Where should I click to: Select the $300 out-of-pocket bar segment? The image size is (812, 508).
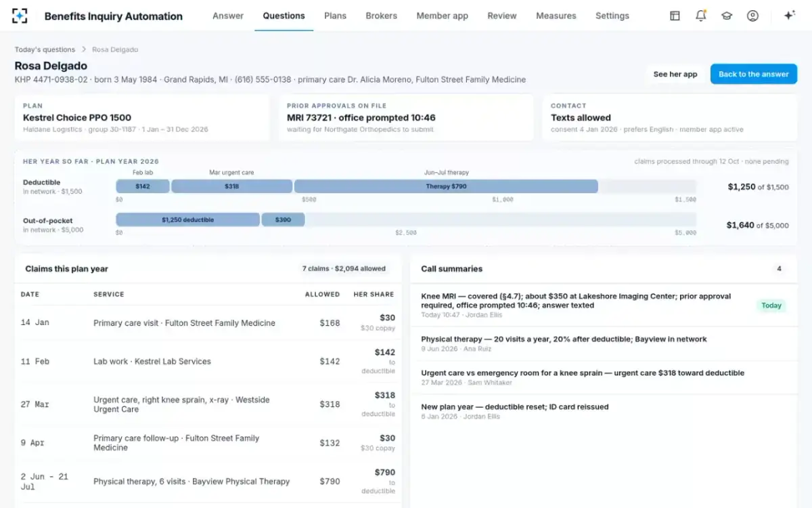tap(283, 219)
